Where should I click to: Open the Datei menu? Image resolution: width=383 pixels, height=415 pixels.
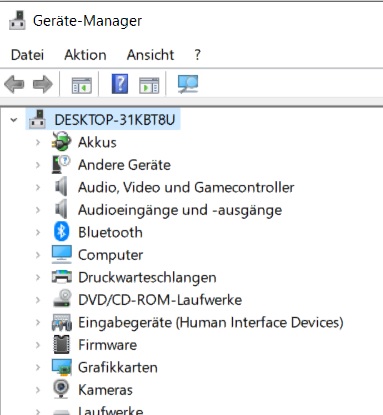[27, 55]
